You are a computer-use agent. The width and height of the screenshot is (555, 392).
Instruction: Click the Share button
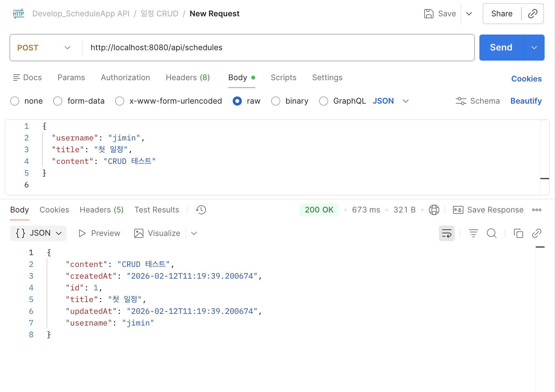502,14
